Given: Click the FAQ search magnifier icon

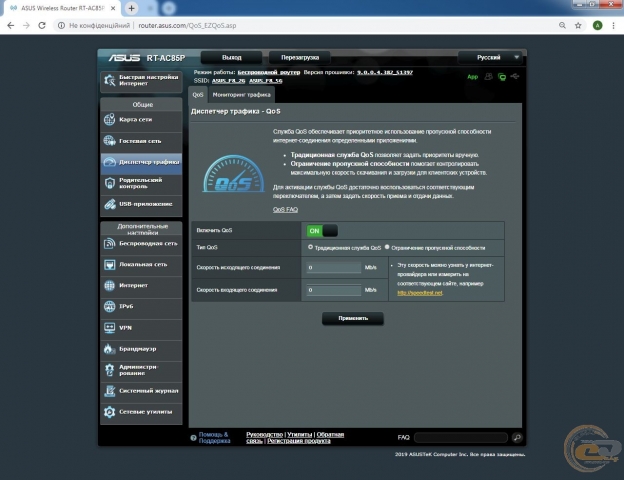Looking at the screenshot, I should point(517,437).
